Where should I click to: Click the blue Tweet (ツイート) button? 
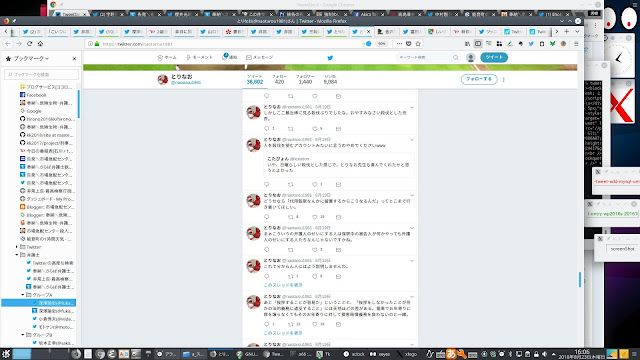(x=494, y=57)
